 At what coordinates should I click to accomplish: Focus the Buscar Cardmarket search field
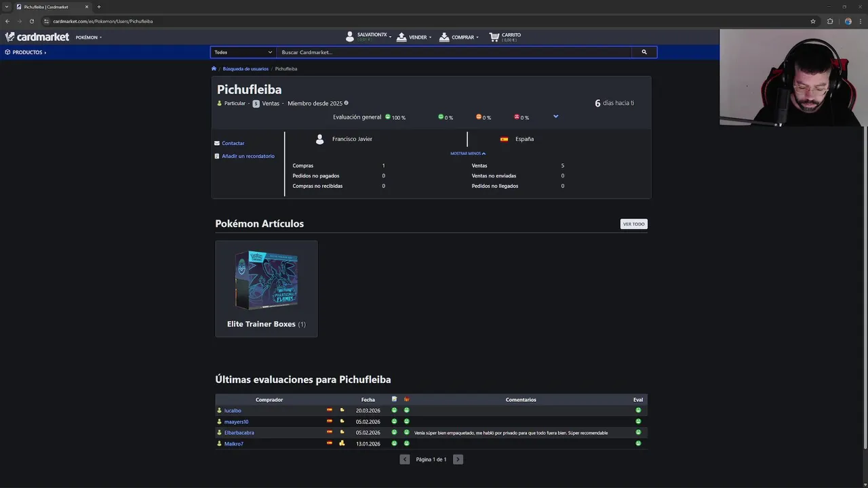tap(454, 52)
